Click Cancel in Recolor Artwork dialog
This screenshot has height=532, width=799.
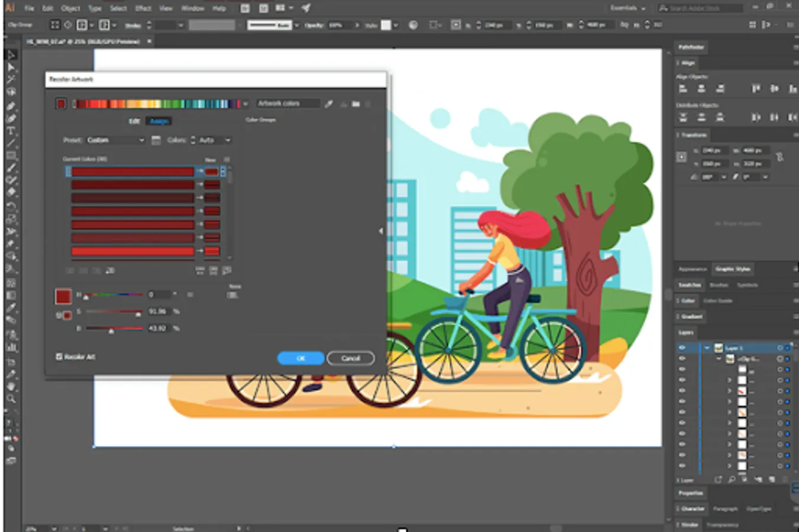pos(351,358)
